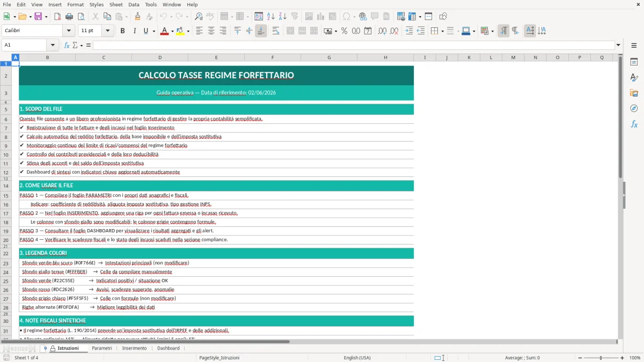Open the Tools menu
This screenshot has width=644, height=362.
(x=151, y=4)
